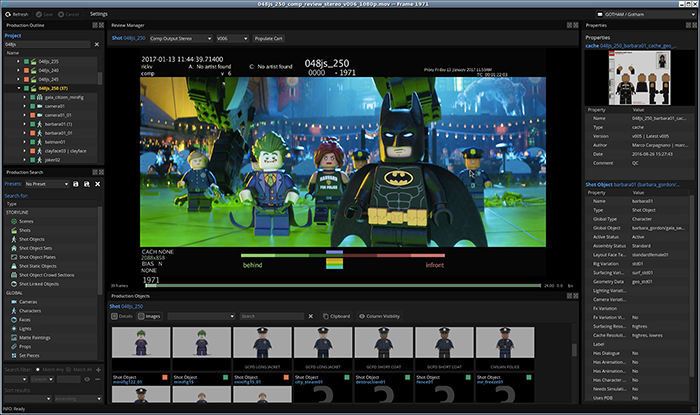This screenshot has height=415, width=700.
Task: Click the barbara01 cache preview thumbnail
Action: click(x=639, y=78)
